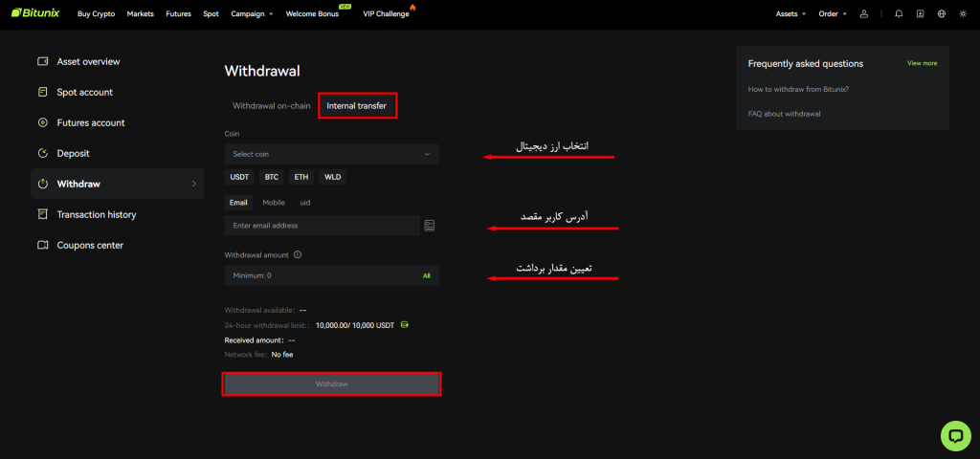Image resolution: width=980 pixels, height=459 pixels.
Task: Open FAQ about withdrawal link
Action: tap(785, 114)
